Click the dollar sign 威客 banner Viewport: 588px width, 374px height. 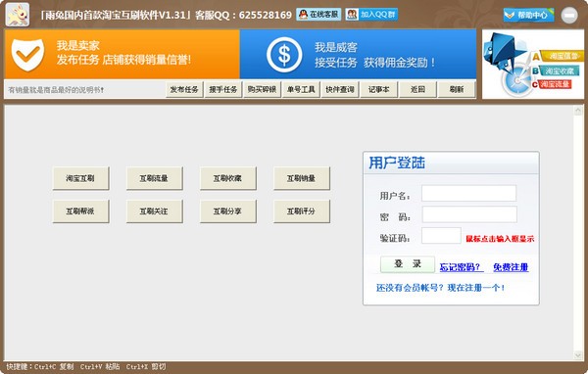[358, 54]
